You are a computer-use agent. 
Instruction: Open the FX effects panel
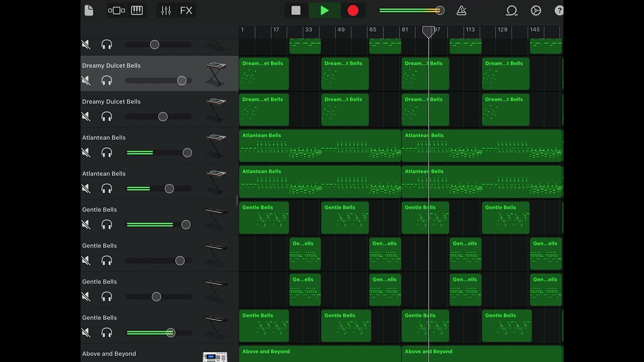[x=186, y=11]
